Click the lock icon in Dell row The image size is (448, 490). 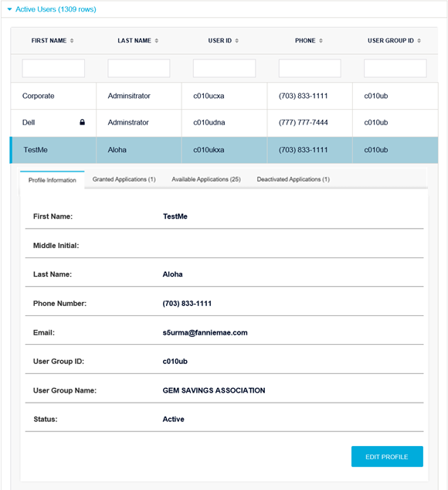coord(82,122)
